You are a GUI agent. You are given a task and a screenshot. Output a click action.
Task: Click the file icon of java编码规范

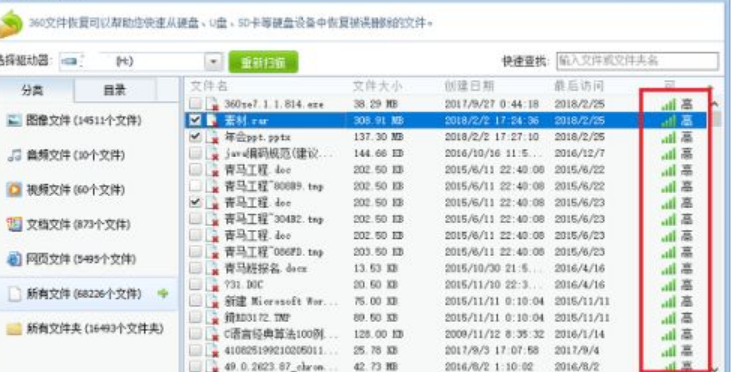pyautogui.click(x=212, y=153)
